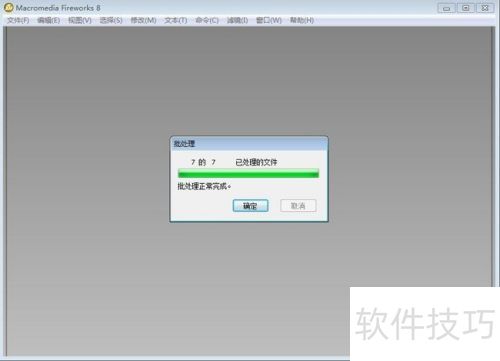Open the 窗口(W) menu
The height and width of the screenshot is (361, 500).
point(269,20)
